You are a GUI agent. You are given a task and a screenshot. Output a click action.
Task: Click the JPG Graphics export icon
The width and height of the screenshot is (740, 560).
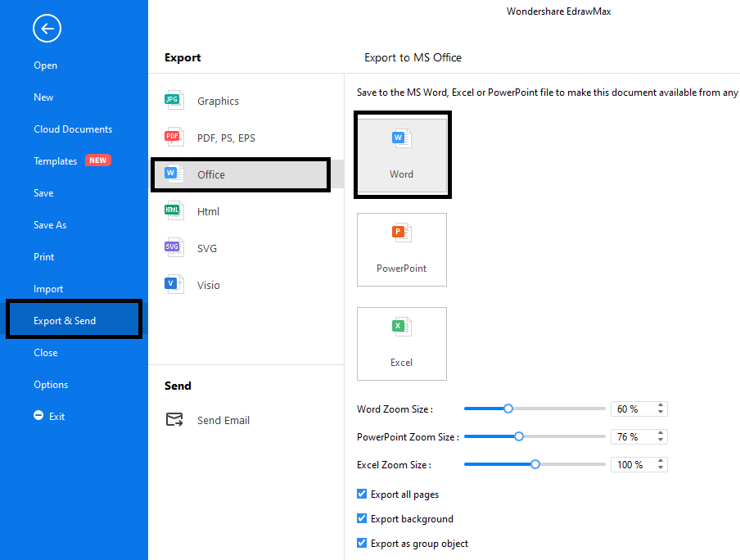[x=174, y=100]
